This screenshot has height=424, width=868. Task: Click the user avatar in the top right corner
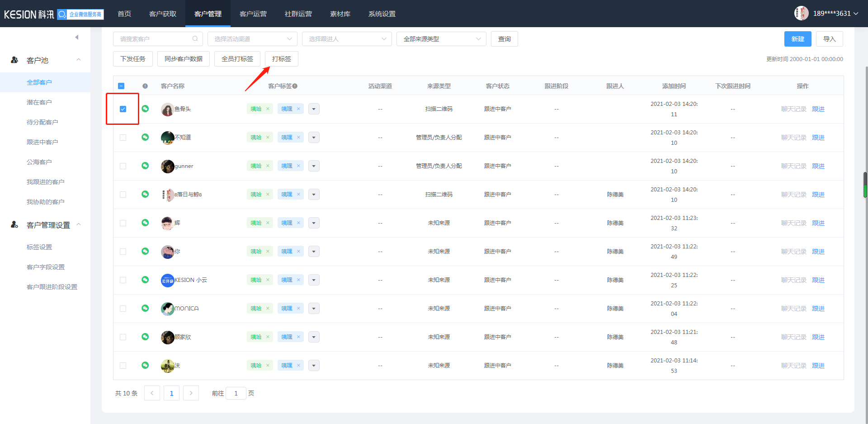coord(801,14)
